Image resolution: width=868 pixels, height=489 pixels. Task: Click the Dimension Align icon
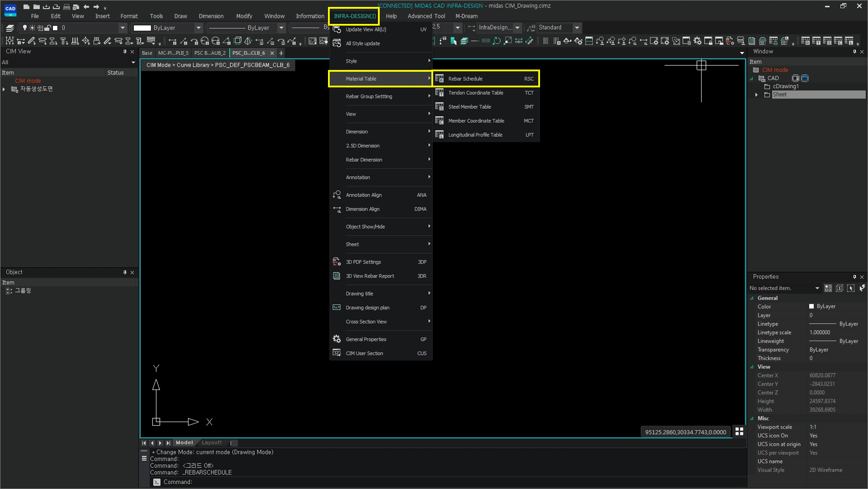(x=337, y=209)
